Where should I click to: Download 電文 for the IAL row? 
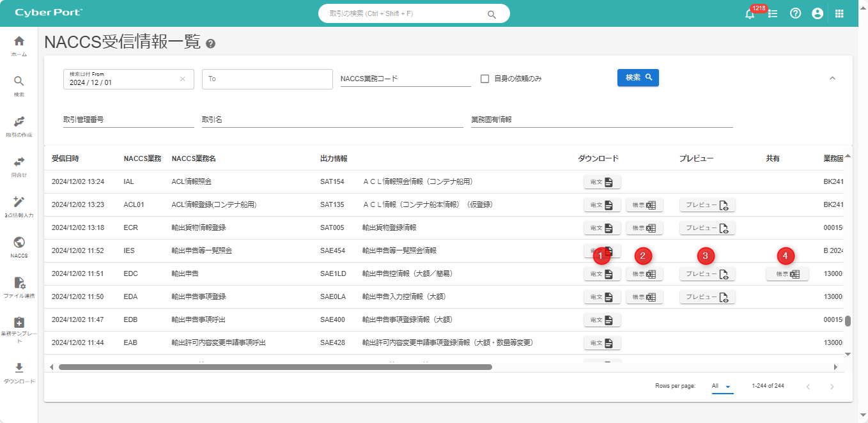602,182
